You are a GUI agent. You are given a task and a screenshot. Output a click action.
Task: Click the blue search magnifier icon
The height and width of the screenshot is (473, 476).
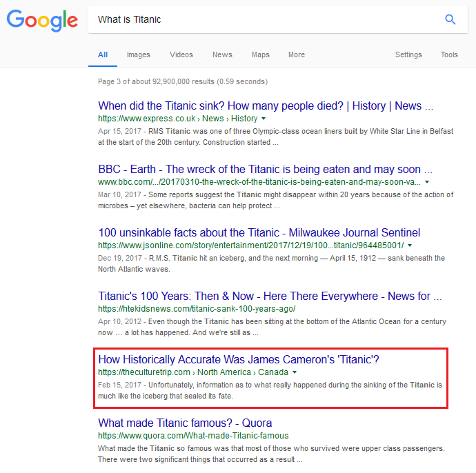[x=450, y=19]
